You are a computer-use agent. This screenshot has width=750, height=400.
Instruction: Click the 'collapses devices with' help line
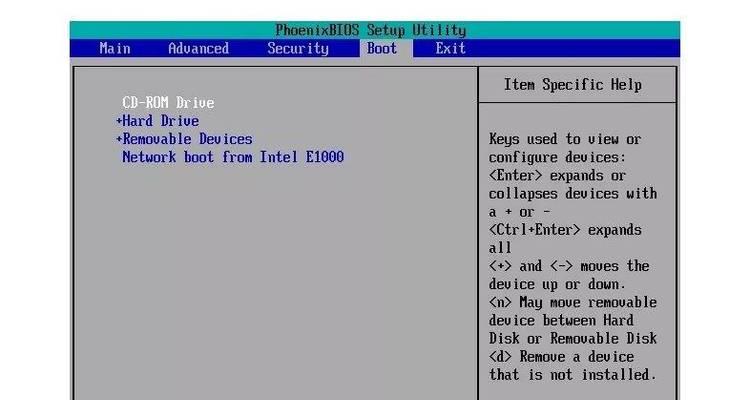[573, 194]
